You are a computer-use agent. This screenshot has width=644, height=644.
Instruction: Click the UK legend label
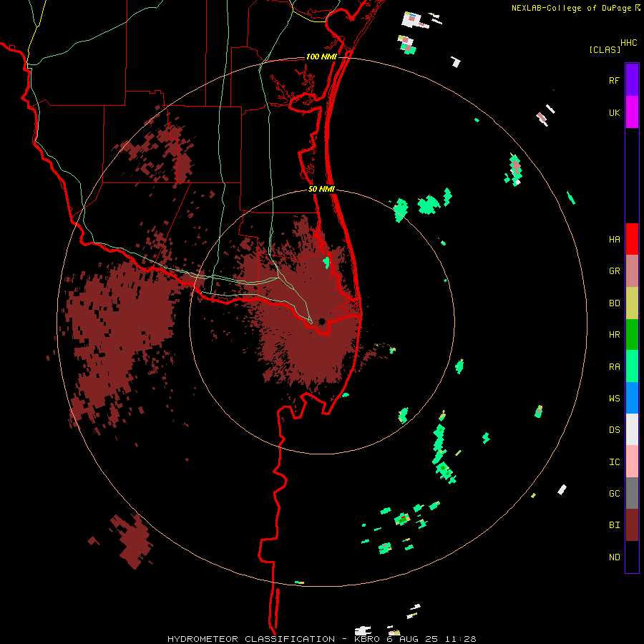[x=614, y=112]
